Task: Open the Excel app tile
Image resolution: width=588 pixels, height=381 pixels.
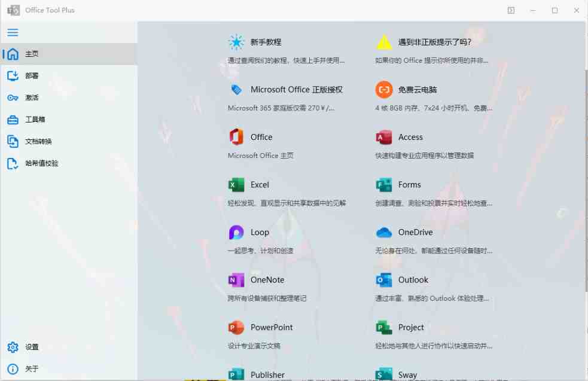Action: 260,184
